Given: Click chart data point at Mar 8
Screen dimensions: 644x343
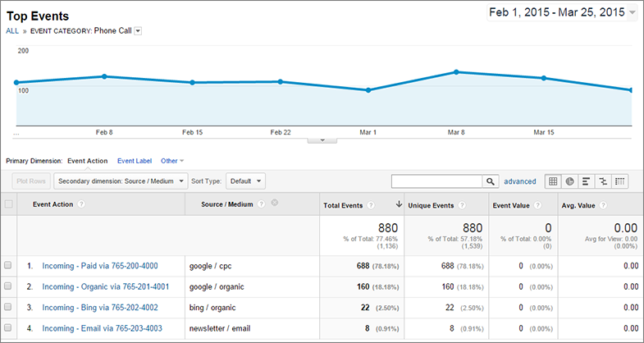Looking at the screenshot, I should (x=456, y=72).
